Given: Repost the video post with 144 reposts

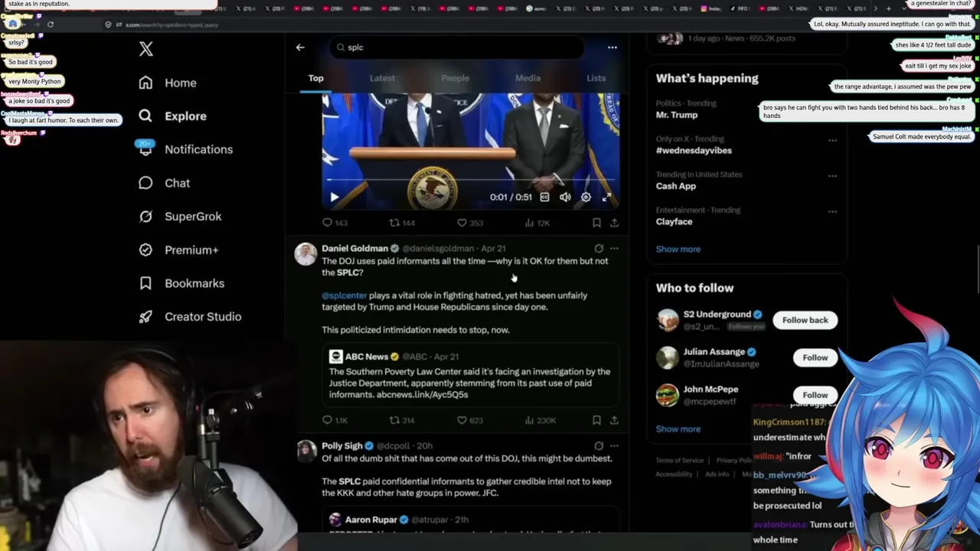Looking at the screenshot, I should (x=402, y=223).
